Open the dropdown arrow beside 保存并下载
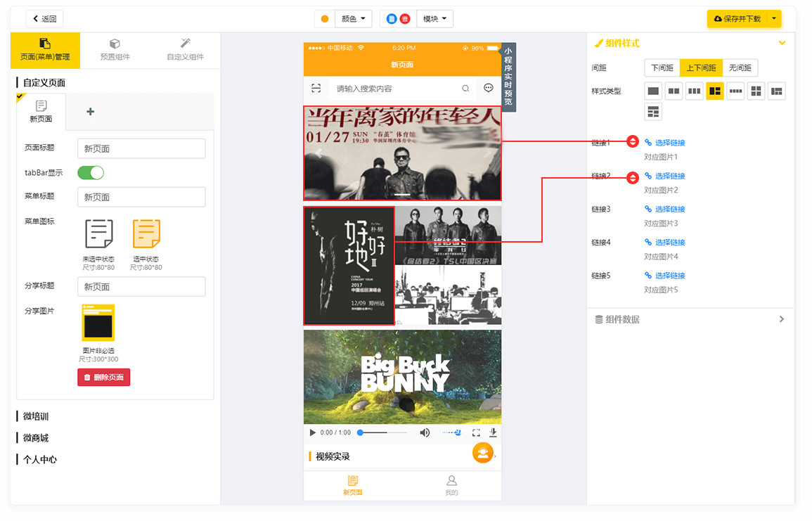This screenshot has width=812, height=521. 774,19
